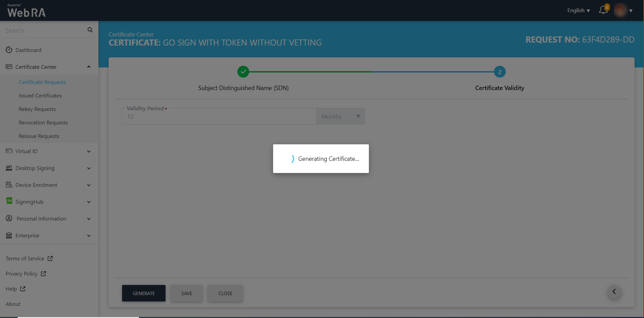This screenshot has height=318, width=644.
Task: Collapse the Certificate Center menu
Action: click(x=89, y=67)
